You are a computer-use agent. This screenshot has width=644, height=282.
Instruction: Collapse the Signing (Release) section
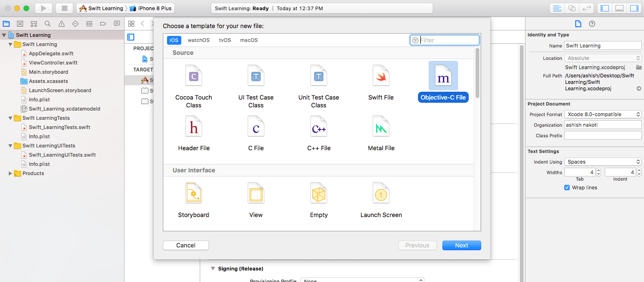(213, 269)
